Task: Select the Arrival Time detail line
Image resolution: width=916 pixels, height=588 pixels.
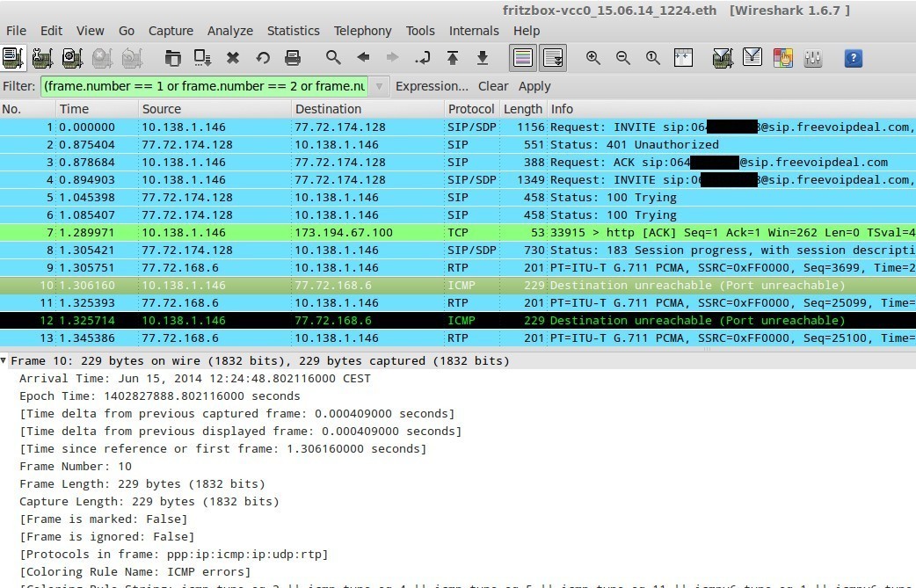Action: pos(195,378)
